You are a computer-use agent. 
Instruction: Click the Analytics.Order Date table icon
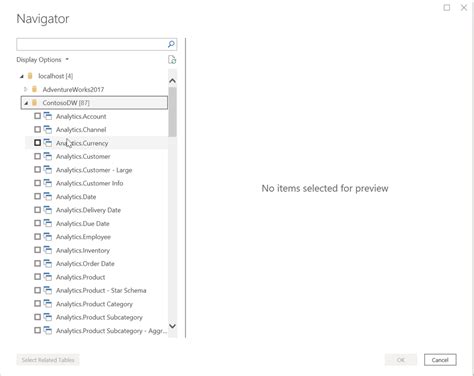coord(48,263)
